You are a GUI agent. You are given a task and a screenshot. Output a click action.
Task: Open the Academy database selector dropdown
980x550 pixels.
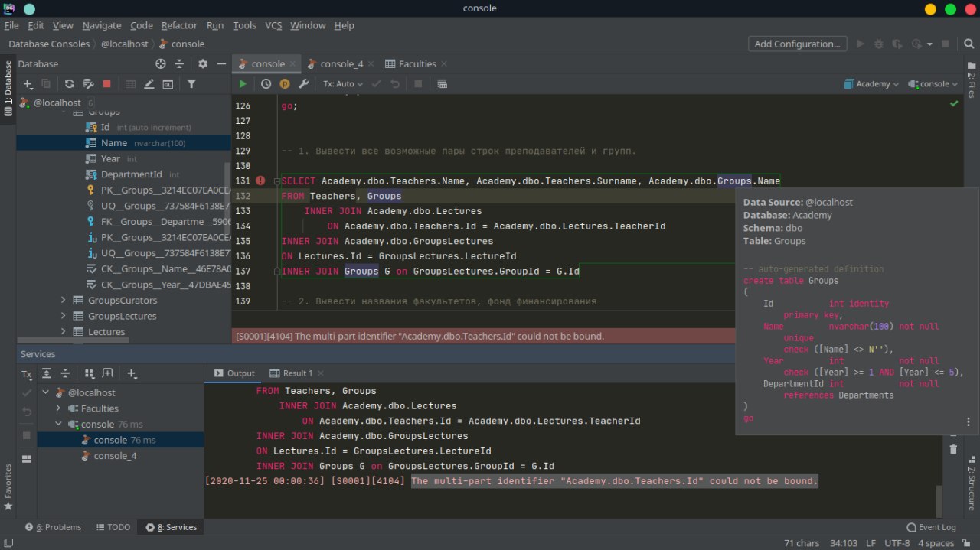871,84
